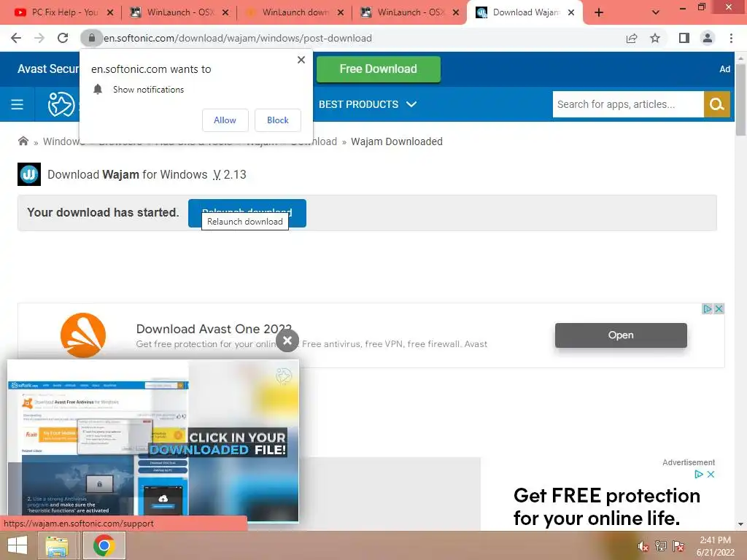Reload the current page
Viewport: 747px width, 560px height.
pos(63,38)
